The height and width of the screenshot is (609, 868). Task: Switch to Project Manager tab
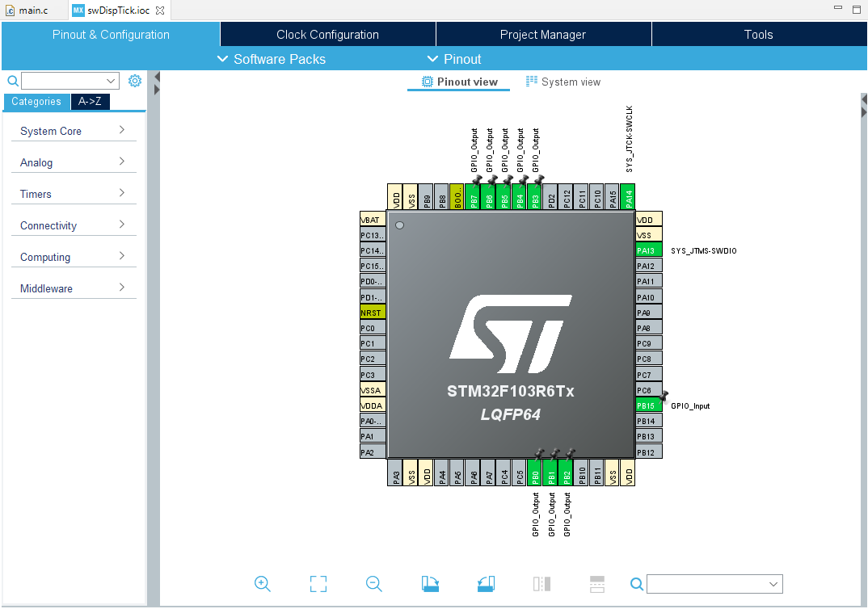click(x=543, y=34)
